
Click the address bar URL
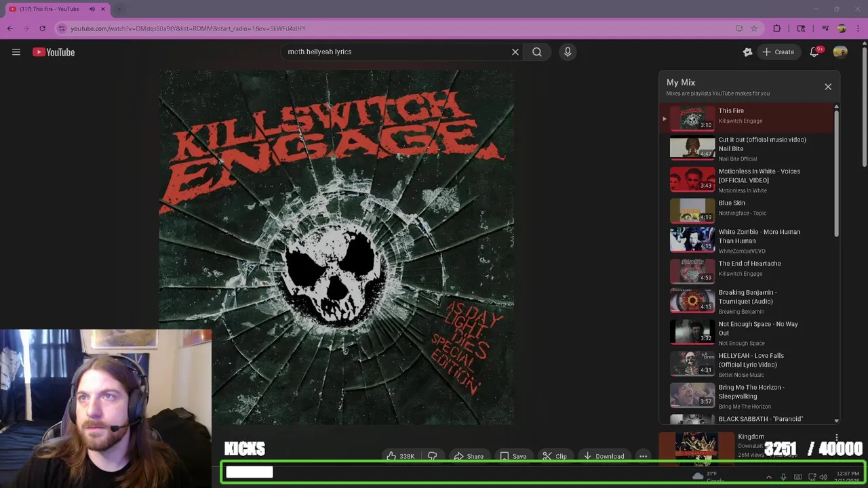(x=188, y=28)
